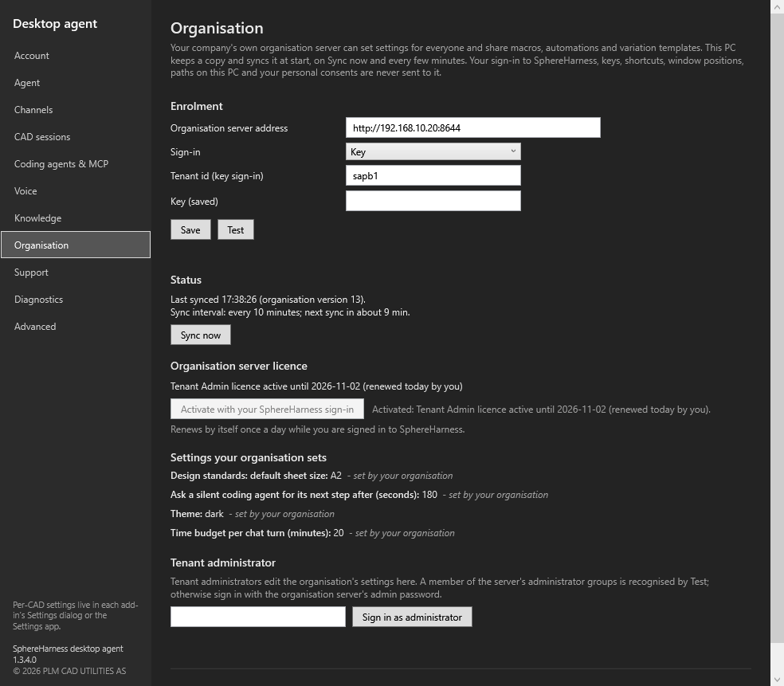Open Coding agents & MCP page
Image resolution: width=784 pixels, height=686 pixels.
76,163
